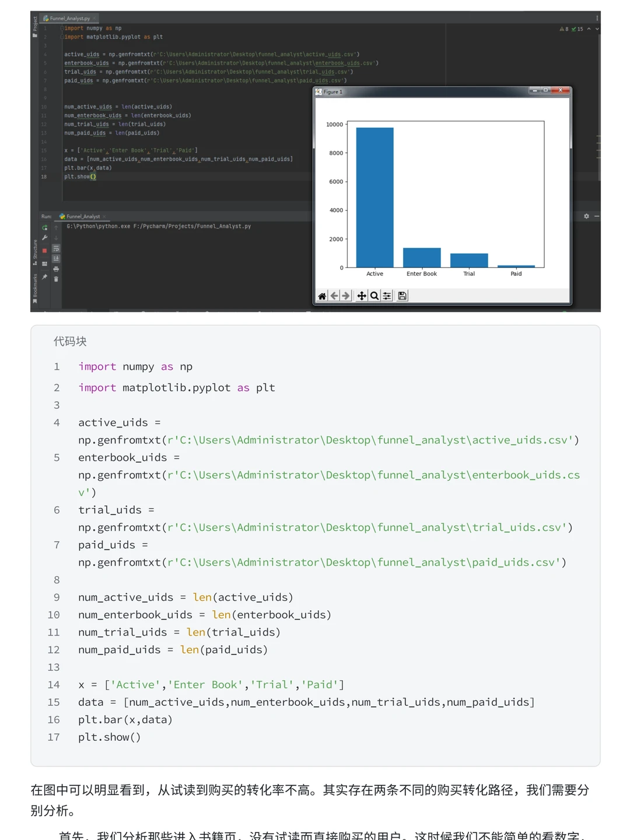
Task: Open the Bookmarks tool window tab
Action: point(35,288)
